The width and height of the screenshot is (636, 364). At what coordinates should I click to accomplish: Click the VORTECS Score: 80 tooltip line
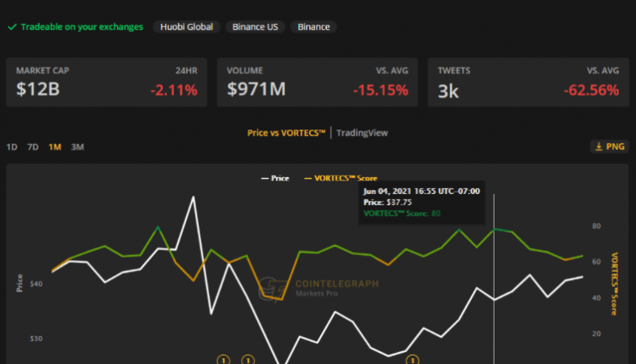click(x=401, y=213)
